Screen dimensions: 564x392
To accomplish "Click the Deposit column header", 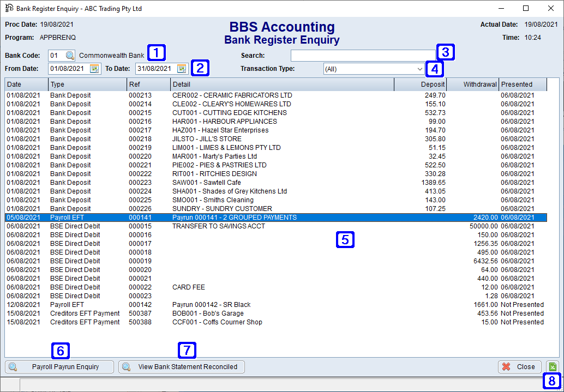I will click(x=421, y=84).
